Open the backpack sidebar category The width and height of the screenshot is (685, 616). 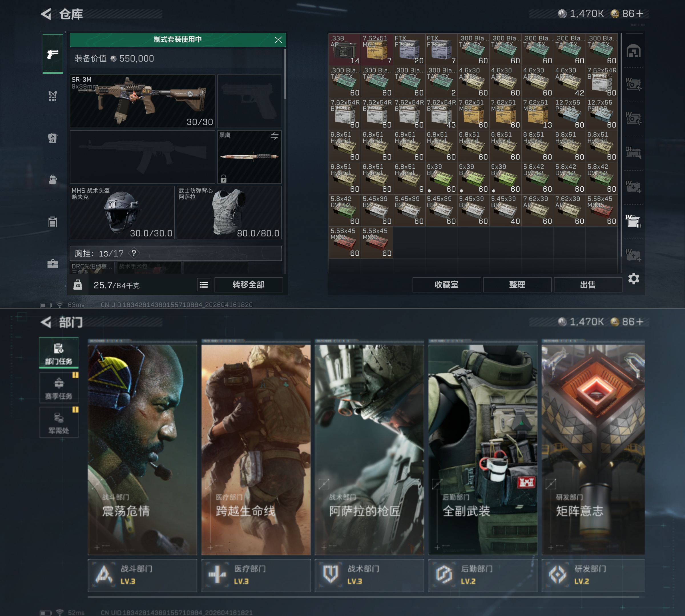(53, 179)
